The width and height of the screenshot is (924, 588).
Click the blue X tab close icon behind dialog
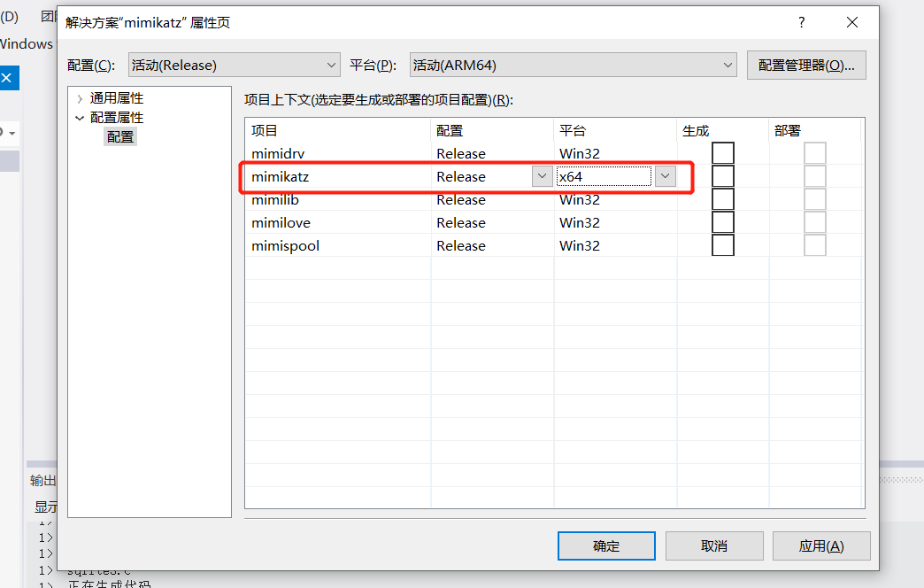(x=6, y=78)
